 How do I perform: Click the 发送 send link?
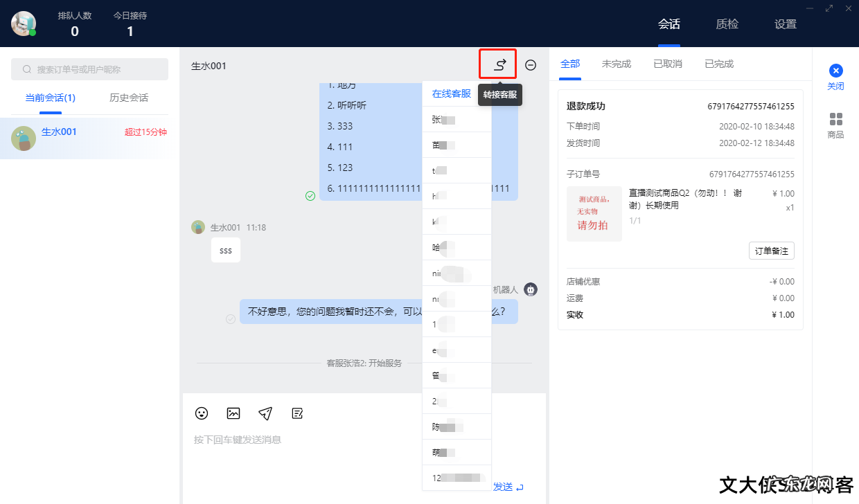504,487
